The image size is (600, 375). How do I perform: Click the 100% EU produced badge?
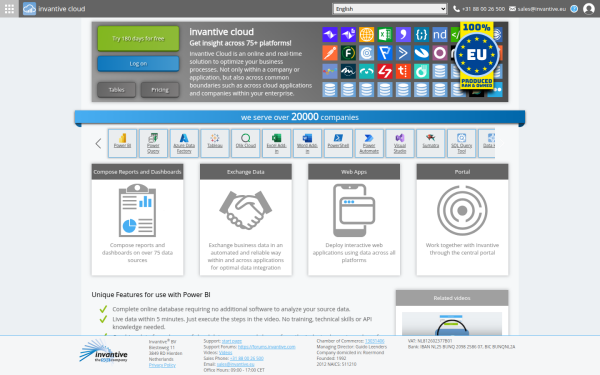[x=476, y=55]
